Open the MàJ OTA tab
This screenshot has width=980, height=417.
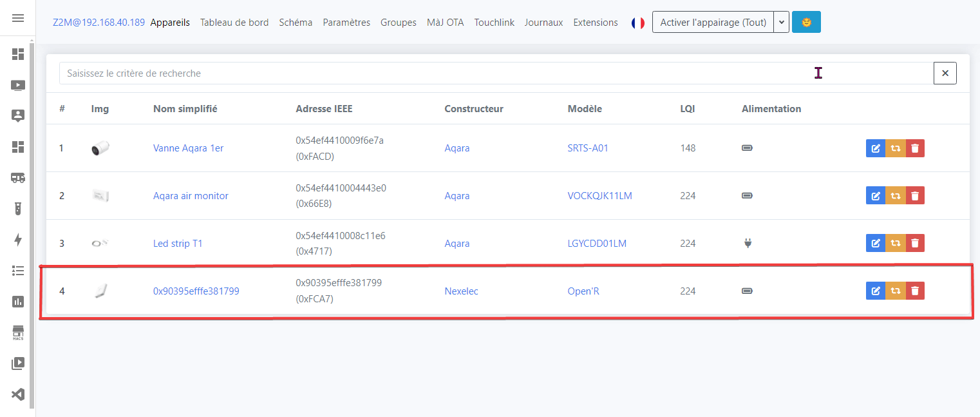point(446,23)
